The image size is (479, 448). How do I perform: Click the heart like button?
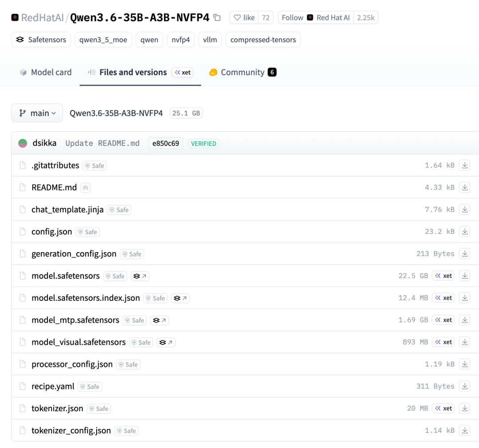point(244,18)
